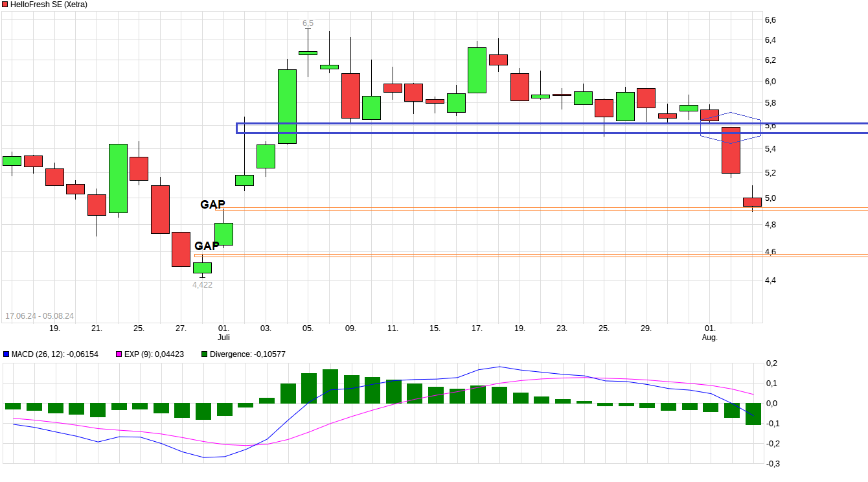
Task: Click the '6,2' price axis label
Action: tap(770, 60)
